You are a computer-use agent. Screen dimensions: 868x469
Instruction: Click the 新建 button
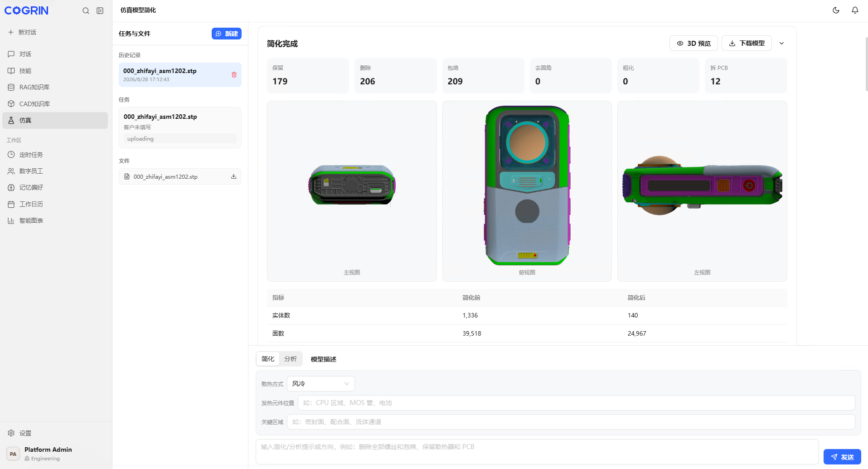(227, 34)
